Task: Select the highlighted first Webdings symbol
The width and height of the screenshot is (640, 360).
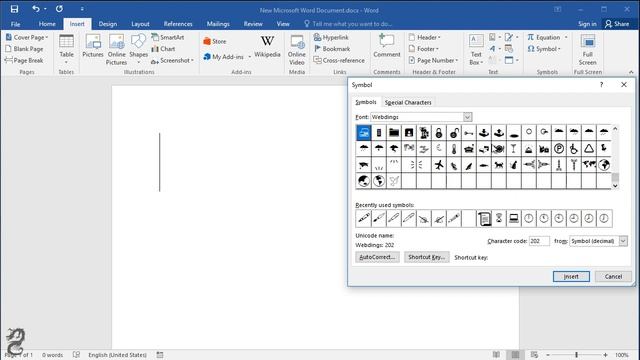Action: click(x=364, y=133)
